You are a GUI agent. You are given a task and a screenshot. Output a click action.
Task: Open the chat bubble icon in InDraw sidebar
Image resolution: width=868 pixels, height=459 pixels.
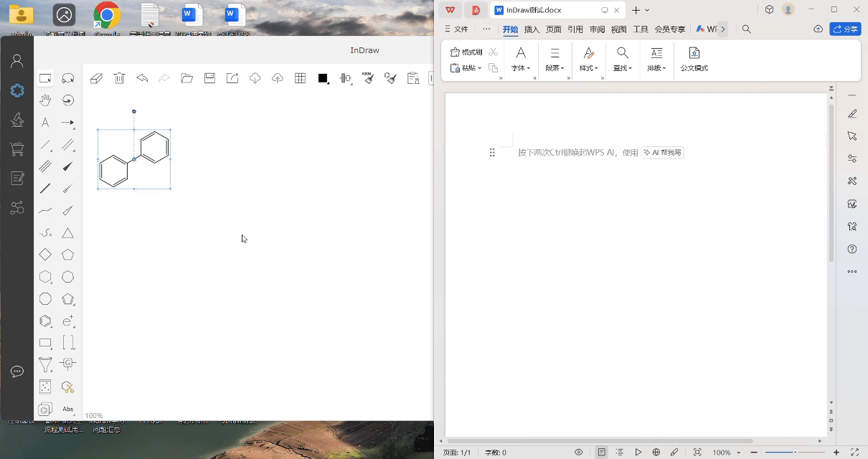(x=17, y=372)
